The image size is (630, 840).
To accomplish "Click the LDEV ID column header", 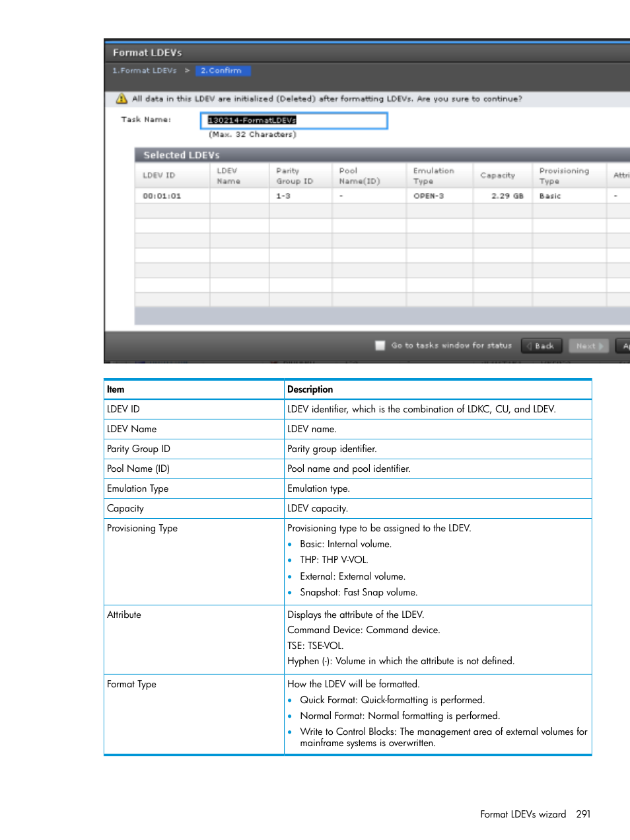I will 172,176.
